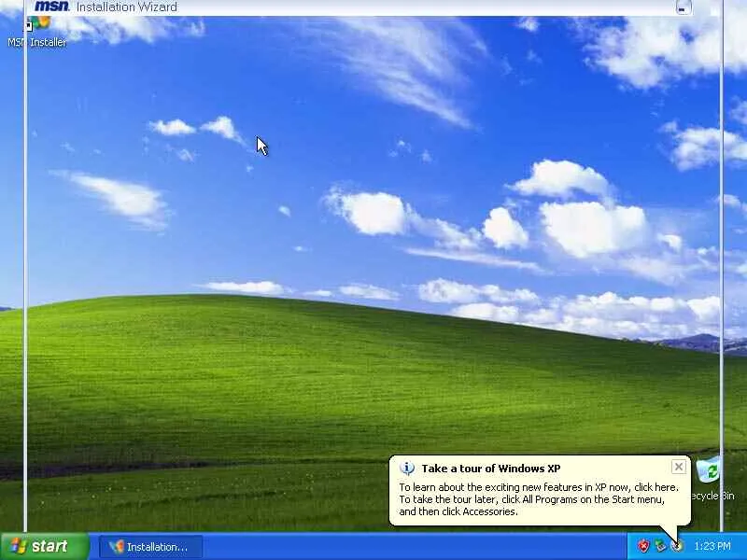Click the red security shield tray icon
This screenshot has width=747, height=560.
(x=643, y=546)
